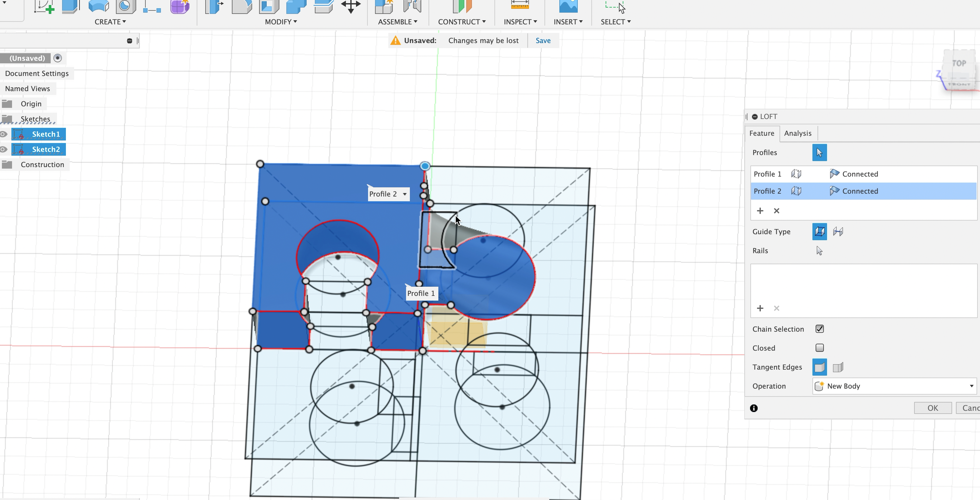980x500 pixels.
Task: Uncheck the Chain Selection checkbox
Action: point(819,329)
